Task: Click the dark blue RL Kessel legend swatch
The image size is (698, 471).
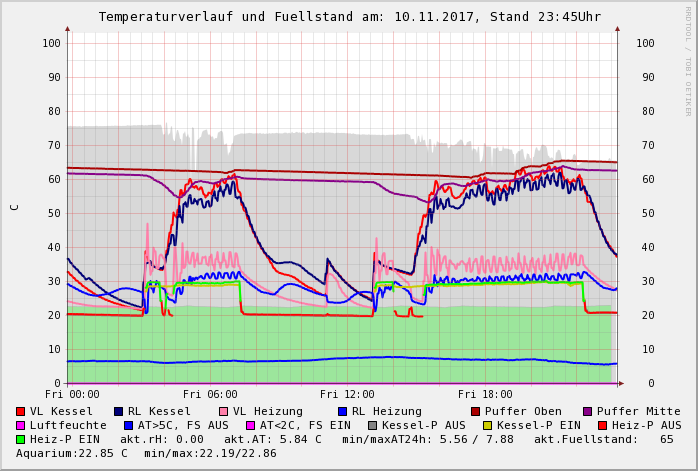Action: point(119,411)
